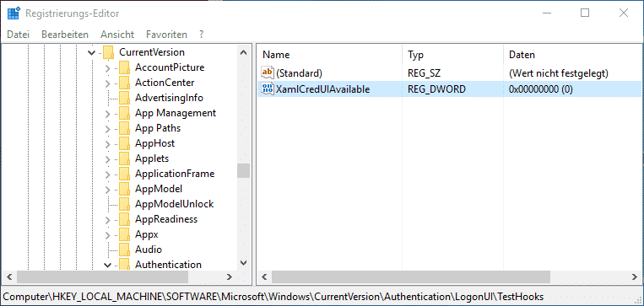Click the string value icon beside (Standard)
Image resolution: width=644 pixels, height=306 pixels.
point(267,73)
